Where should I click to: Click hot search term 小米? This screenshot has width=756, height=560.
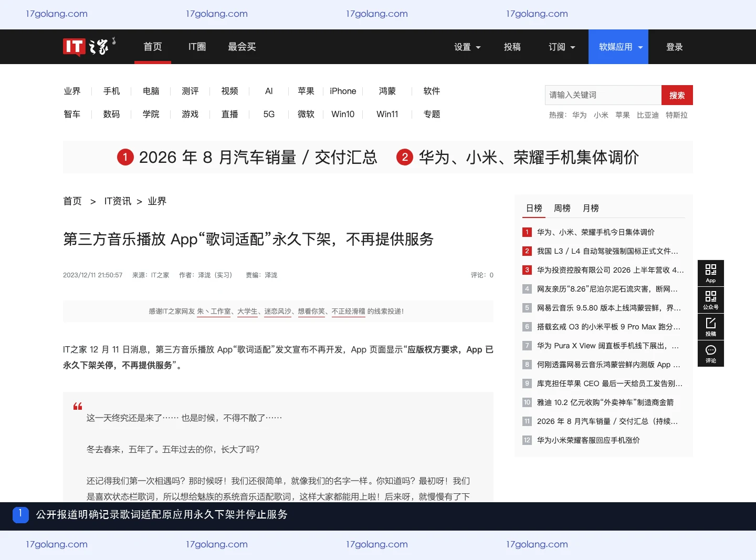(x=601, y=115)
